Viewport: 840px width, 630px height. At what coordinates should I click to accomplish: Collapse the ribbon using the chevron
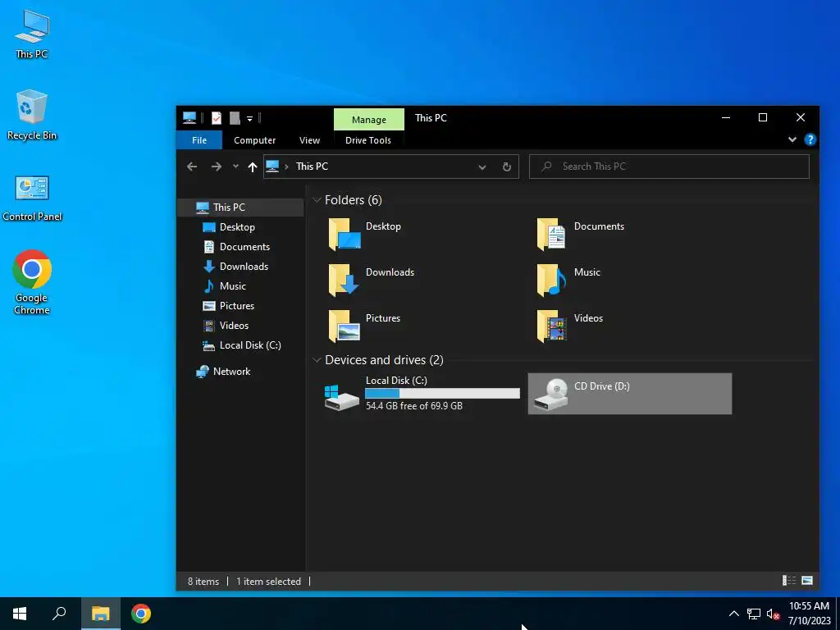[792, 139]
